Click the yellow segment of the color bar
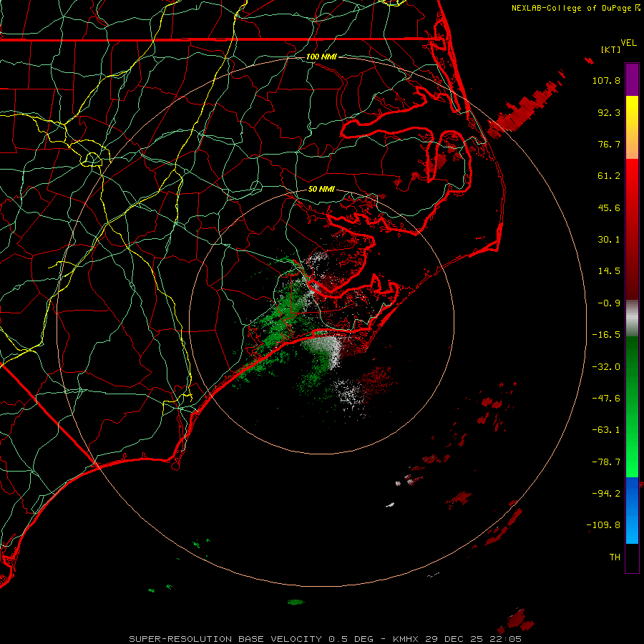644x644 pixels. 632,127
